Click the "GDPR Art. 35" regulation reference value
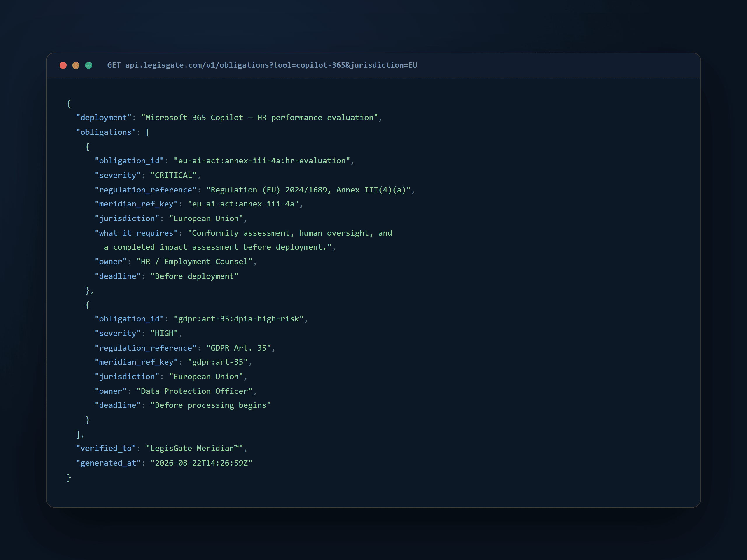This screenshot has width=747, height=560. click(x=238, y=348)
